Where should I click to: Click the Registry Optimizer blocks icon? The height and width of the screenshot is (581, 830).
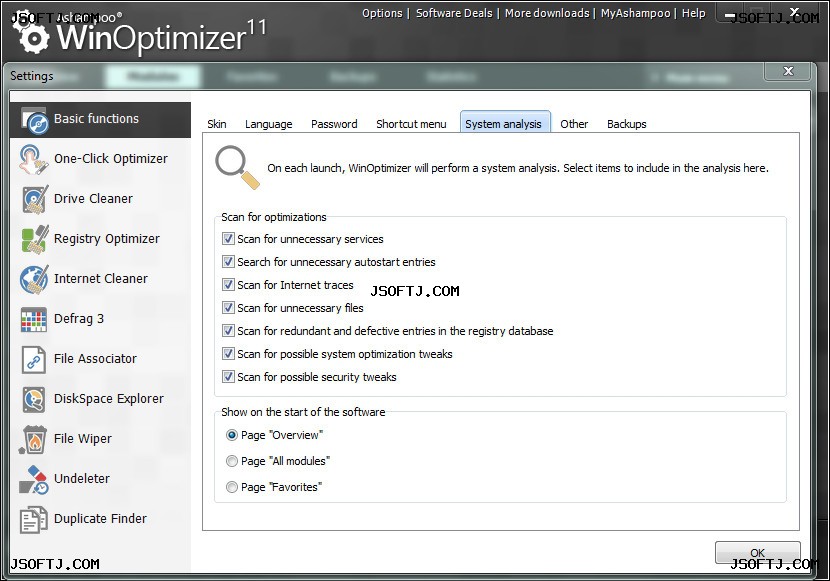[35, 239]
